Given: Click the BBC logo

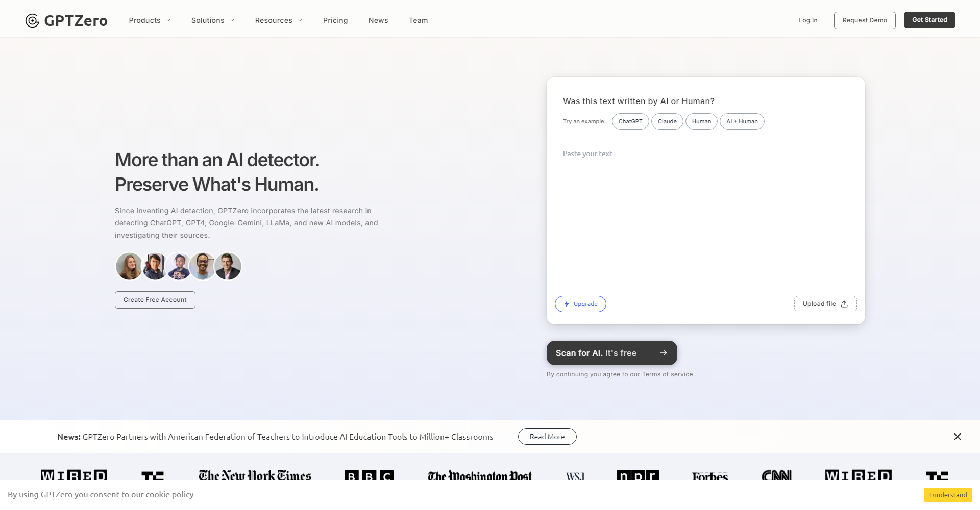Looking at the screenshot, I should [369, 476].
